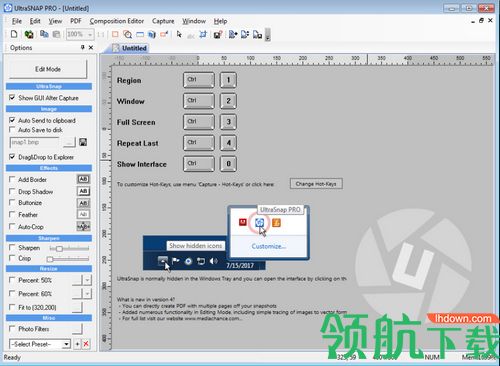500x366 pixels.
Task: Select the arrow pointer tool
Action: tap(179, 34)
